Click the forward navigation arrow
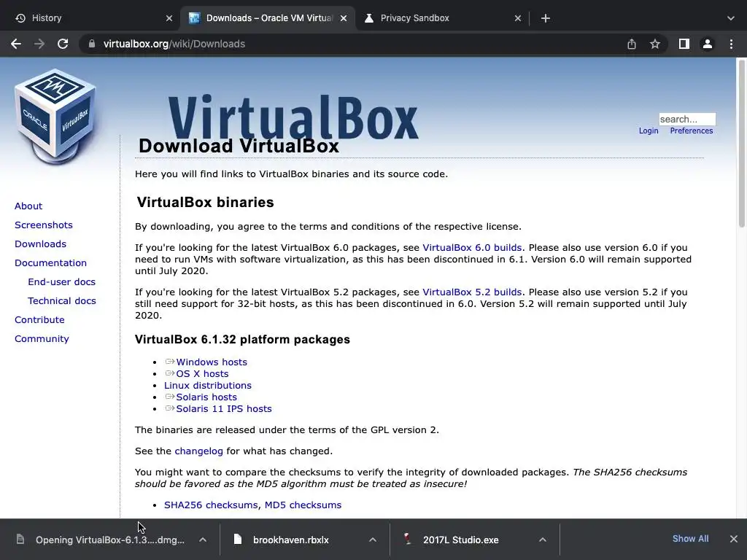The width and height of the screenshot is (747, 560). tap(39, 44)
